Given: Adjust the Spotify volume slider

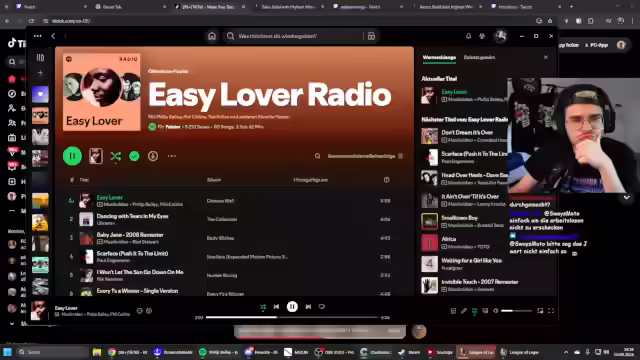Looking at the screenshot, I should (516, 311).
